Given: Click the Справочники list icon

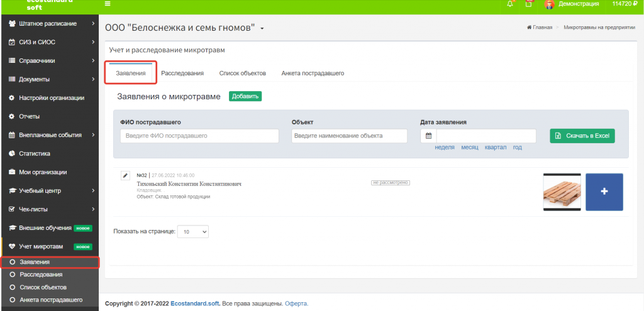Looking at the screenshot, I should click(12, 61).
